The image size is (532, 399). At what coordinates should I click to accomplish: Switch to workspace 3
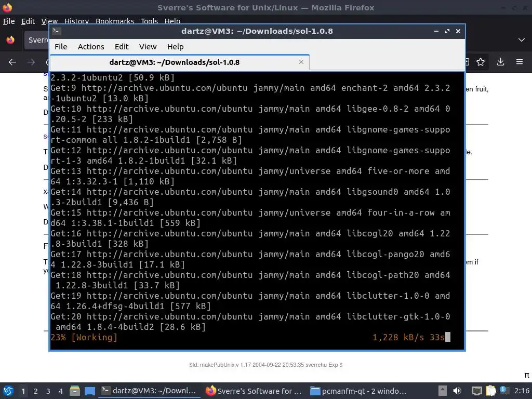click(x=48, y=391)
